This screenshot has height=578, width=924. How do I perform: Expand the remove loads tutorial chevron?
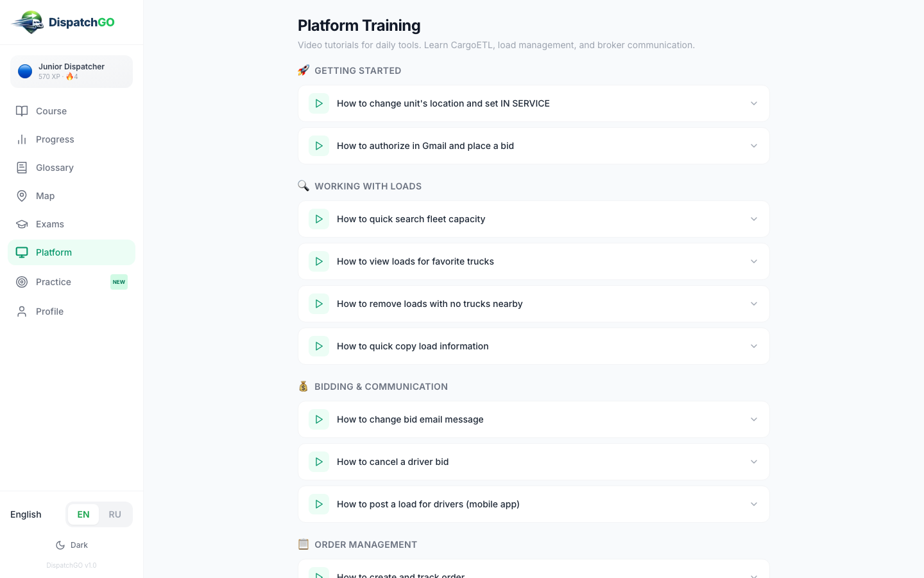(754, 304)
